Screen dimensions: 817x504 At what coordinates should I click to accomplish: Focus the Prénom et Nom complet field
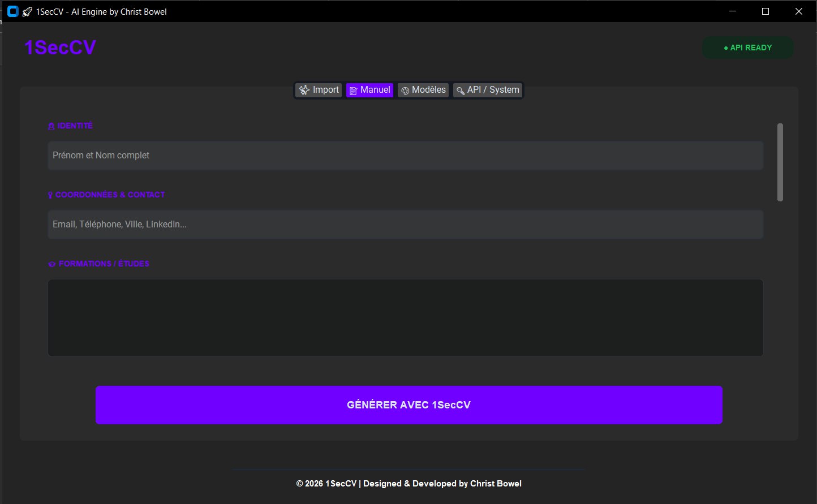click(x=405, y=155)
